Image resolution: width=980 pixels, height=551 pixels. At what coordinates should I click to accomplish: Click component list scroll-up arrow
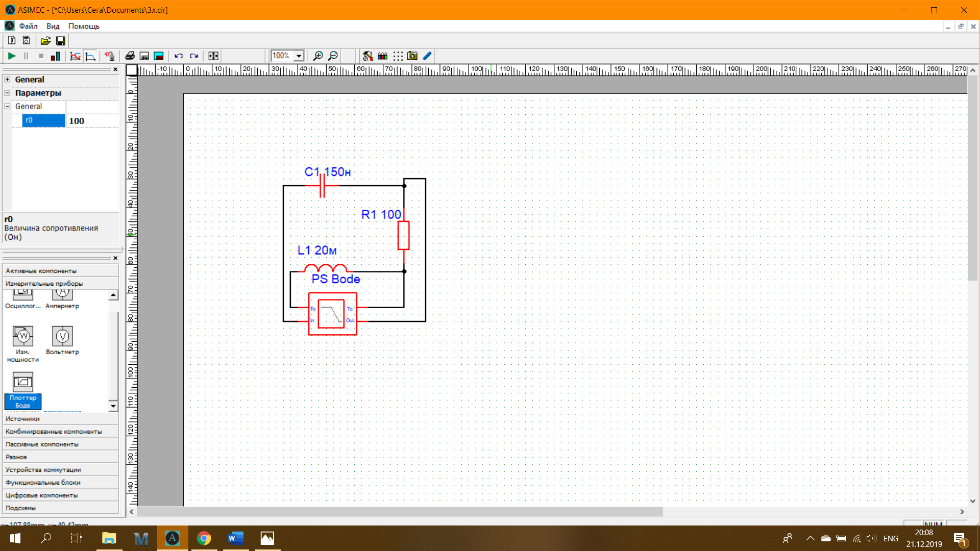click(113, 295)
